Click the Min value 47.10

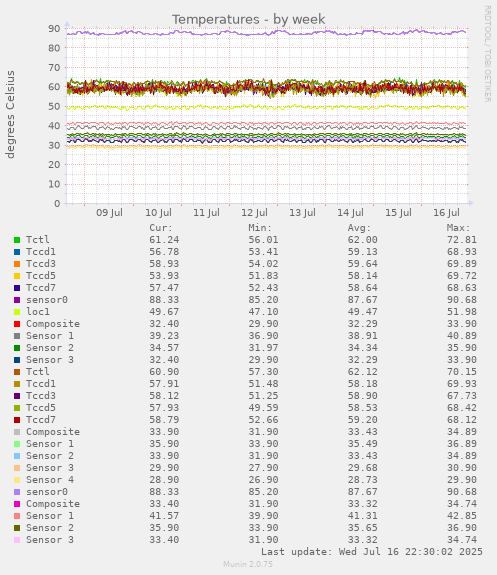point(263,312)
